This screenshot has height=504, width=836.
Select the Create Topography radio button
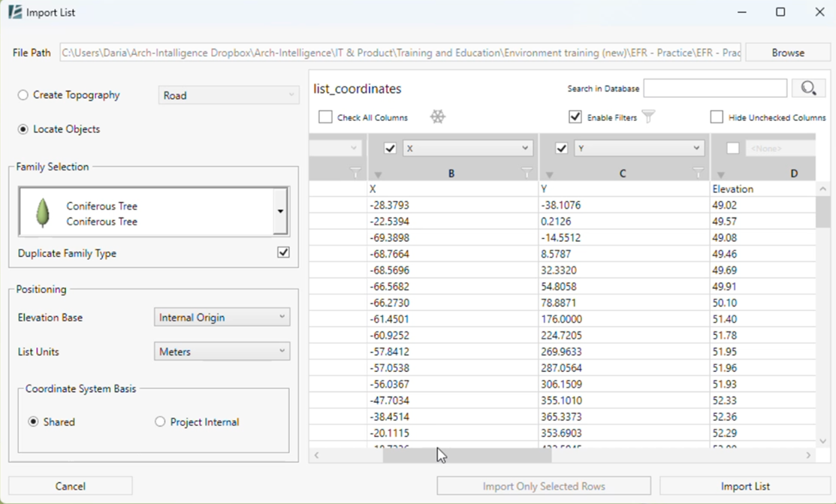[x=22, y=95]
